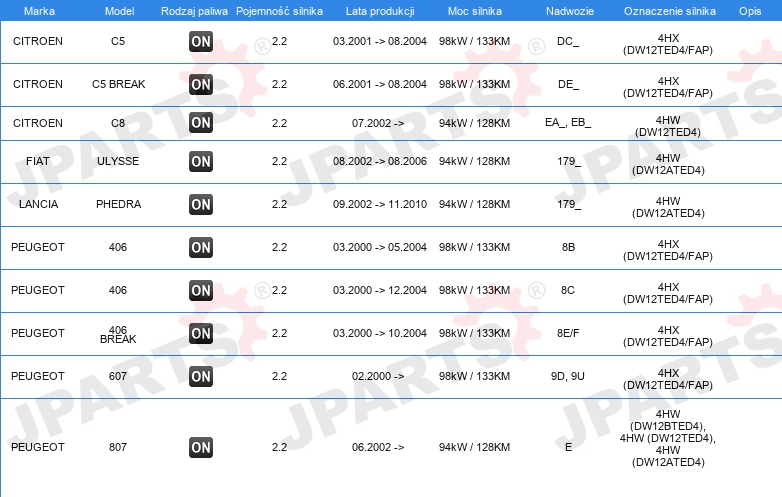Click the Opis column header
This screenshot has height=497, width=782.
click(x=750, y=11)
